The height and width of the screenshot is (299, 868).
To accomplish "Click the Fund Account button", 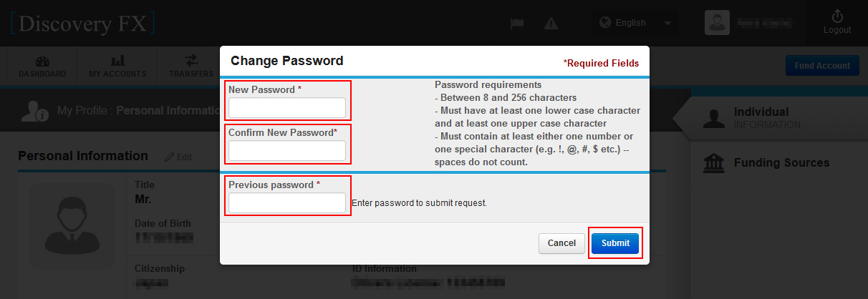I will (822, 65).
